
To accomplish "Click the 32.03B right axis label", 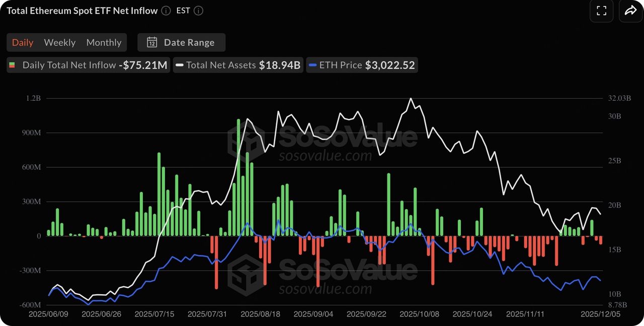I will 619,98.
